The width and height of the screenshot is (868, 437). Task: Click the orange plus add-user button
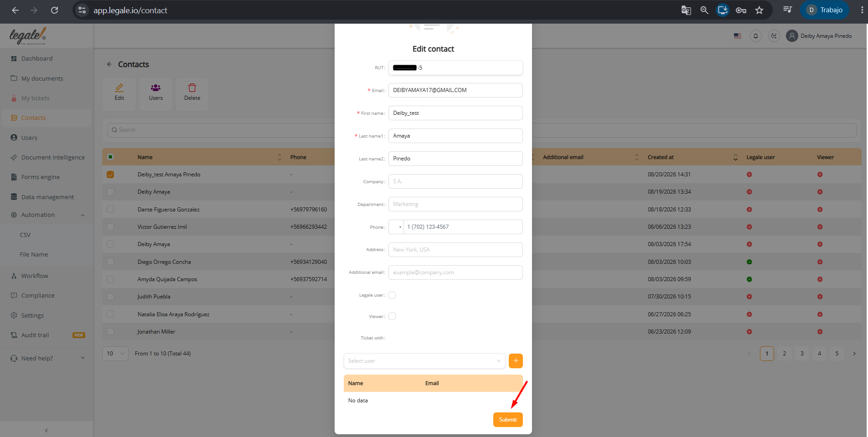click(x=516, y=361)
